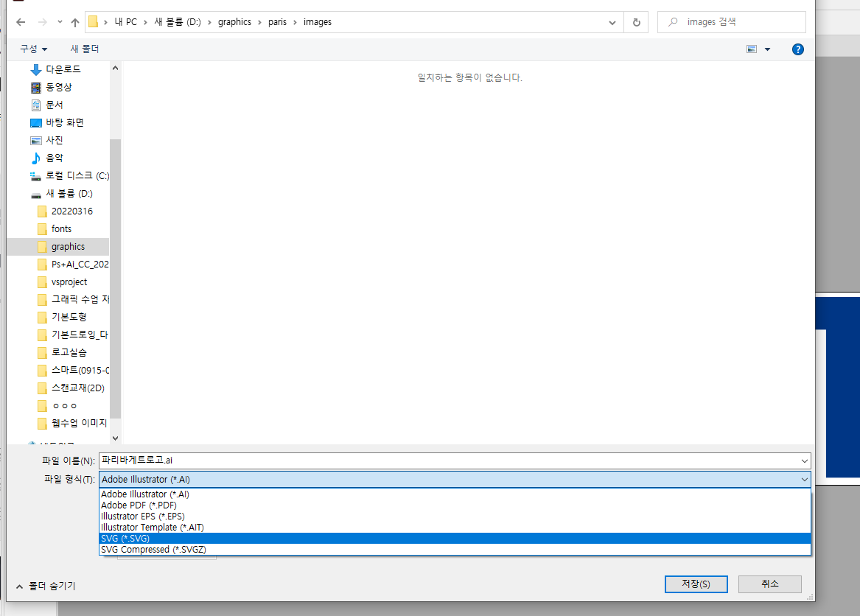
Task: Refresh the images folder view
Action: (636, 22)
